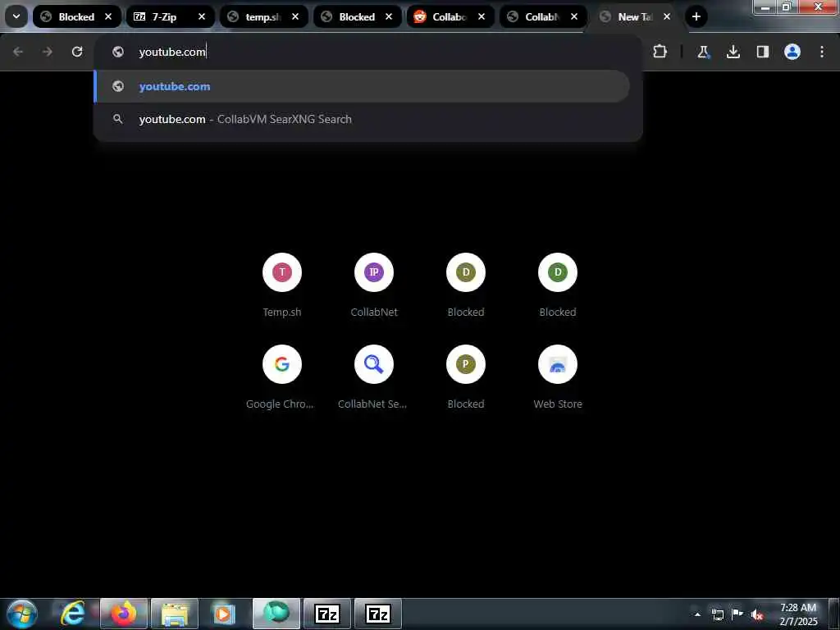Click the address bar with youtube.com
This screenshot has height=630, width=840.
pyautogui.click(x=368, y=52)
